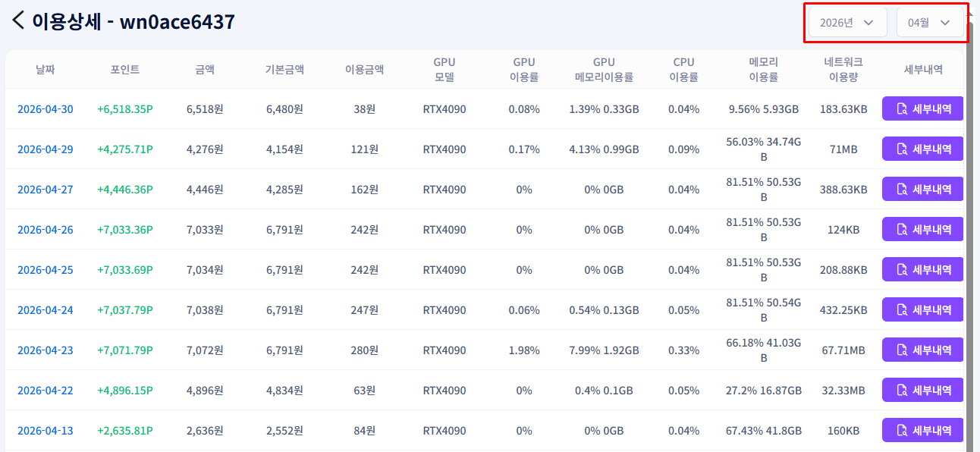The image size is (980, 452).
Task: Click the GPU 메모리이용률 column header
Action: coord(604,70)
